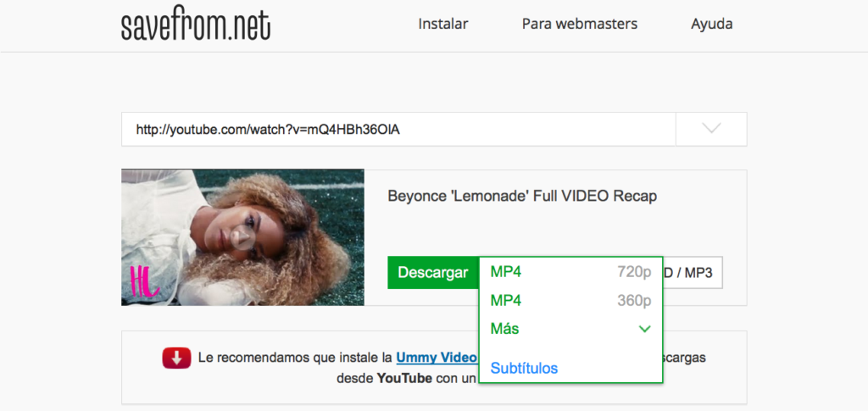Click the HD / MP3 button
Screen dimensions: 868x411
coord(692,273)
